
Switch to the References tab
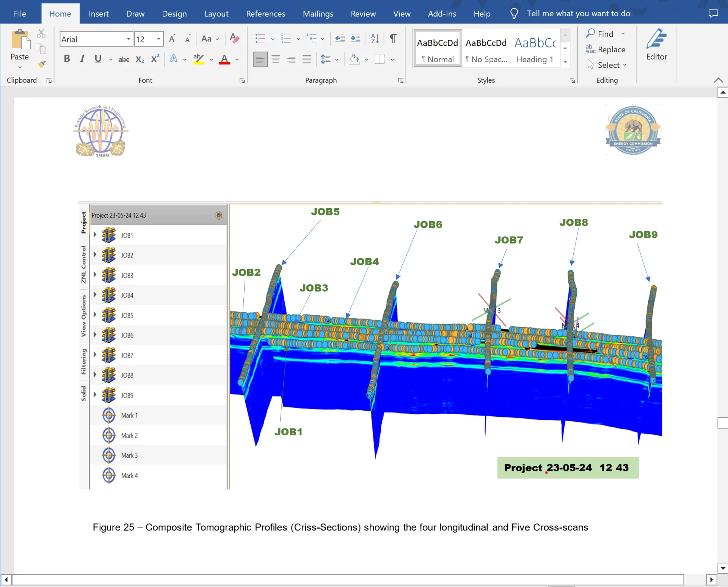coord(265,14)
